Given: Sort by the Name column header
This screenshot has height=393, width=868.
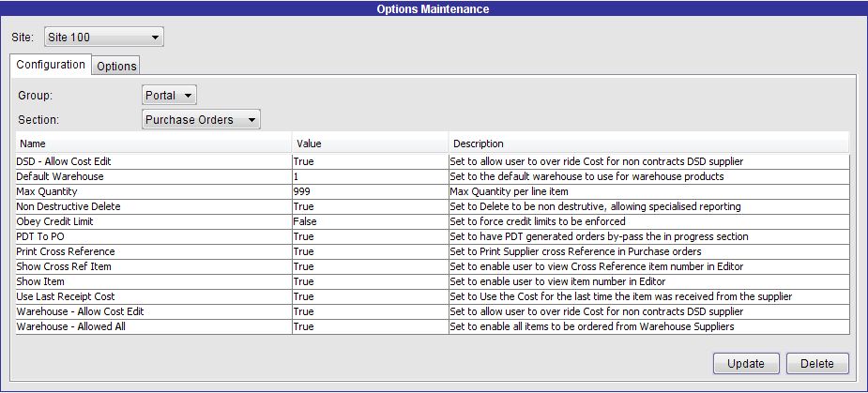Looking at the screenshot, I should pyautogui.click(x=154, y=144).
